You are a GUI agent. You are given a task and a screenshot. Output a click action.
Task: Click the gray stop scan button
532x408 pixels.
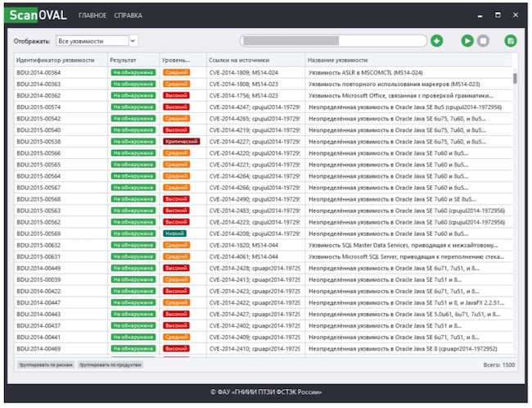pyautogui.click(x=483, y=41)
